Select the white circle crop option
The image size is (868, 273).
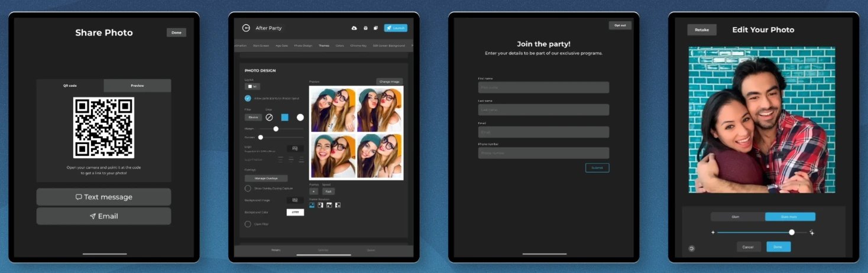point(300,117)
